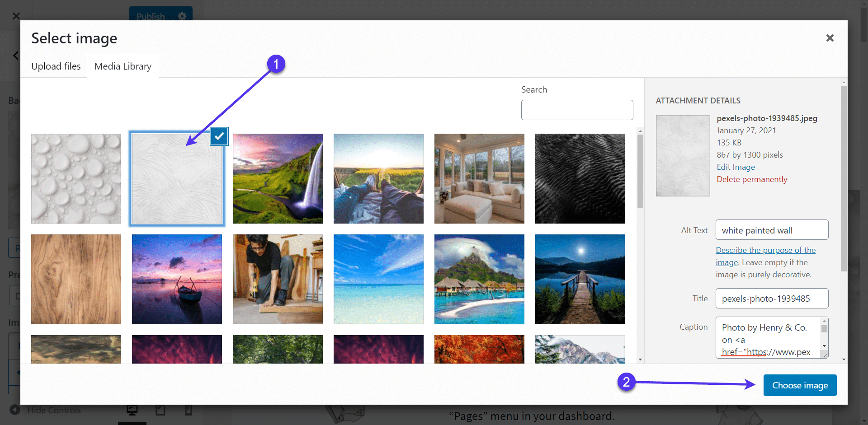Click the media grid scrollbar
The image size is (868, 425).
coord(640,172)
